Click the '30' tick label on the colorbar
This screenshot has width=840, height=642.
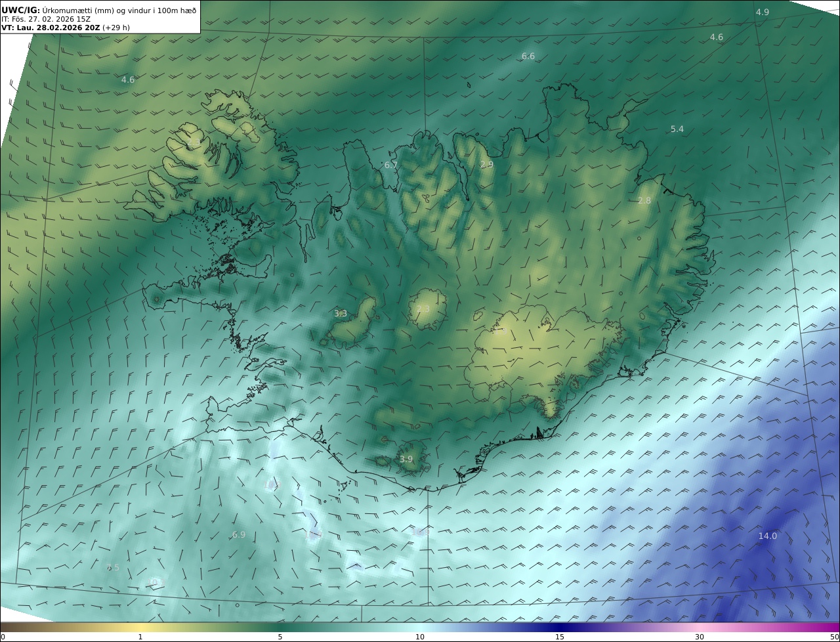pyautogui.click(x=700, y=637)
